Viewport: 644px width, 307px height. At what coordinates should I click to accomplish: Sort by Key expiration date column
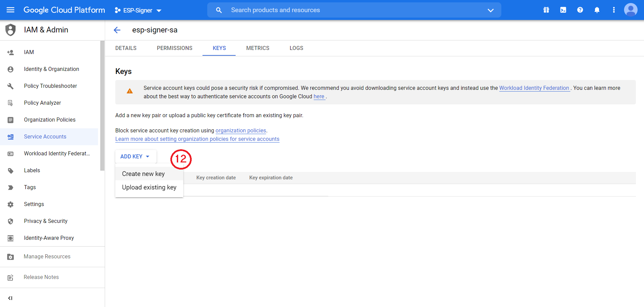point(271,178)
